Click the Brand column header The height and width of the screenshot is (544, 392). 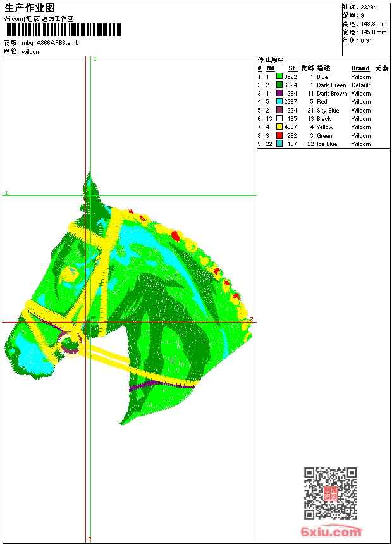tap(360, 68)
